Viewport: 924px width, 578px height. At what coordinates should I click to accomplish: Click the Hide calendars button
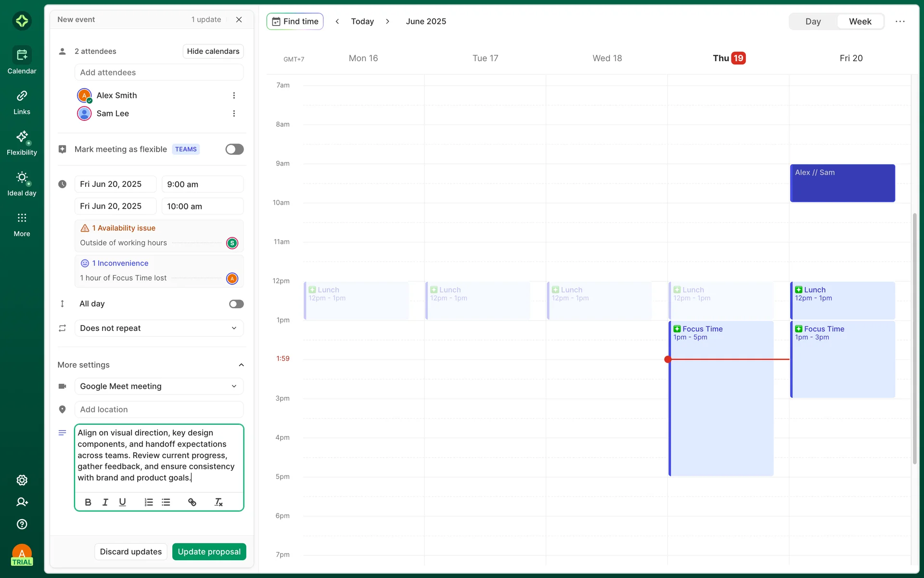pyautogui.click(x=213, y=52)
